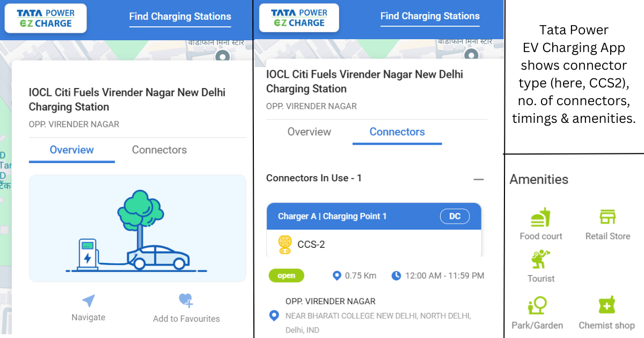Click the green open status badge

click(x=286, y=276)
